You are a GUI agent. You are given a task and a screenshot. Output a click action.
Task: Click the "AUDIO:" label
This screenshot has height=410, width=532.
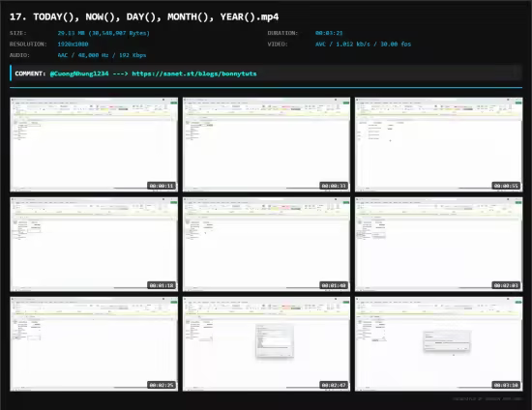pos(19,55)
